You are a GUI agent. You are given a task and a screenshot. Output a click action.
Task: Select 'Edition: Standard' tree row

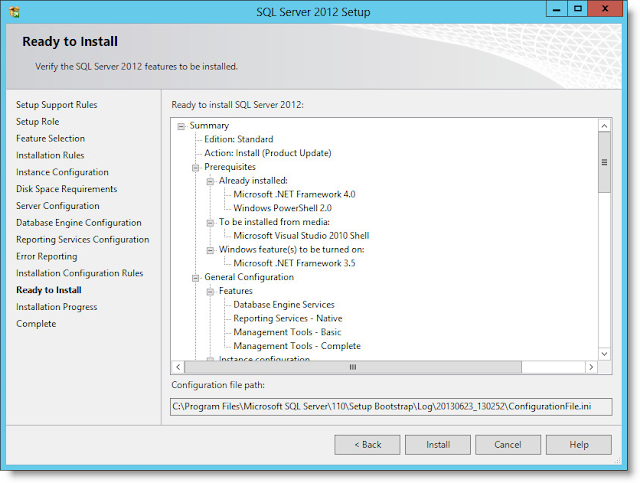(x=239, y=139)
